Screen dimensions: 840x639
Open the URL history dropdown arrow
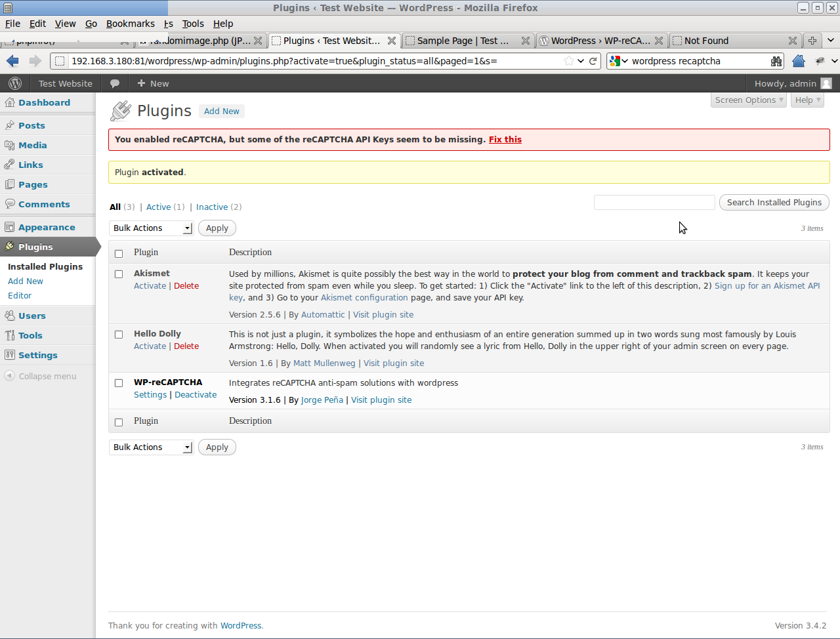tap(581, 61)
